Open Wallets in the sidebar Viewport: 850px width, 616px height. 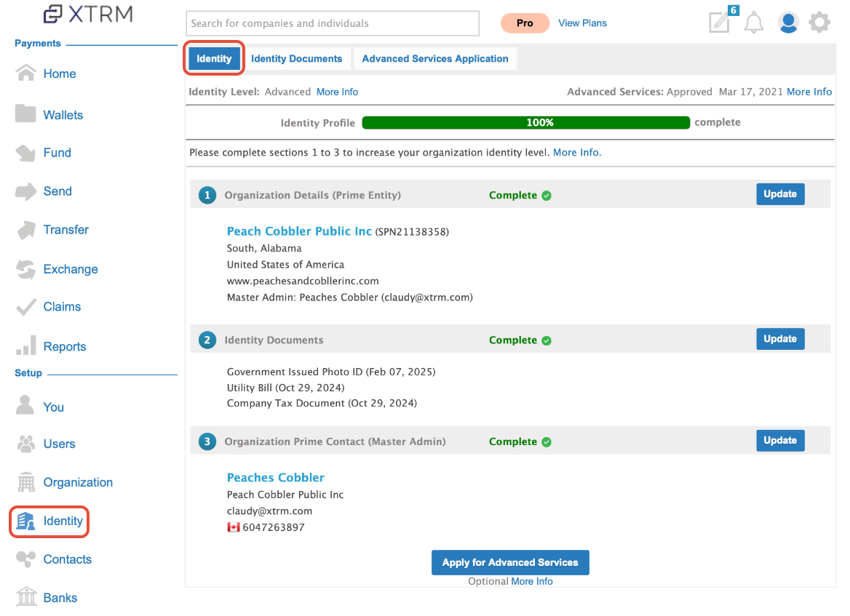click(x=63, y=115)
